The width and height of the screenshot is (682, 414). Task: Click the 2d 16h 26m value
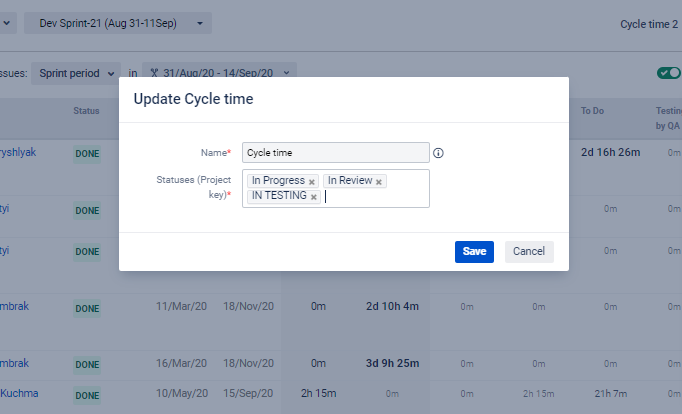[x=610, y=152]
